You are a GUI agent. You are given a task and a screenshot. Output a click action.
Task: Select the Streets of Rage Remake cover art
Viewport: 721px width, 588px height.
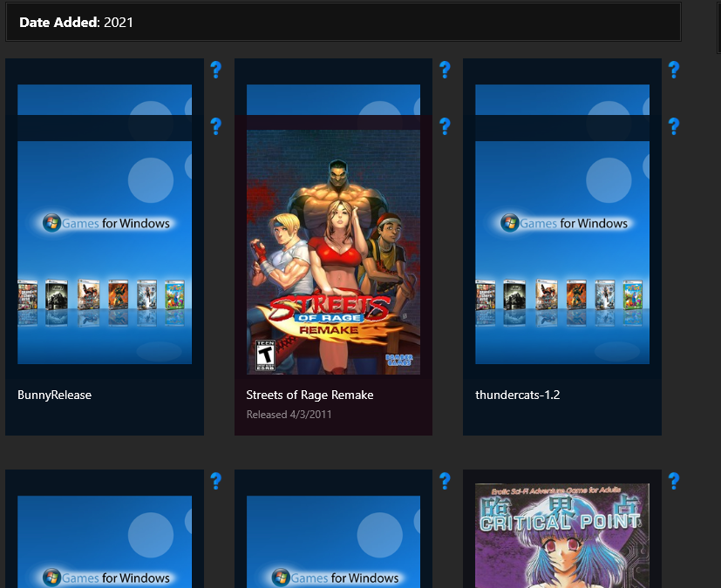[333, 253]
